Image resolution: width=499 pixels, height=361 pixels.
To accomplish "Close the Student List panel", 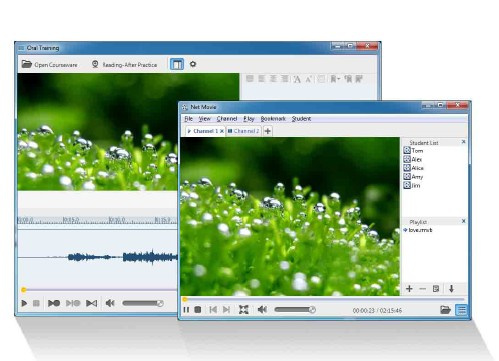I will coord(463,142).
